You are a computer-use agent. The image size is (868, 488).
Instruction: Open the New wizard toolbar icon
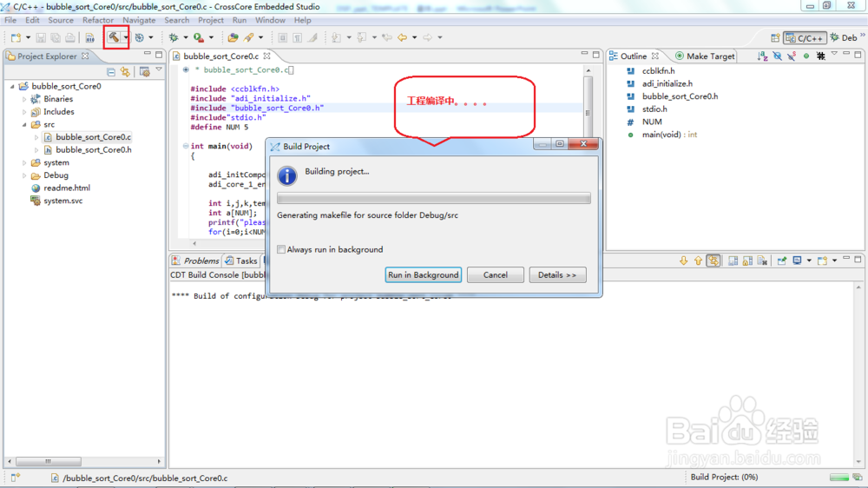[x=16, y=37]
